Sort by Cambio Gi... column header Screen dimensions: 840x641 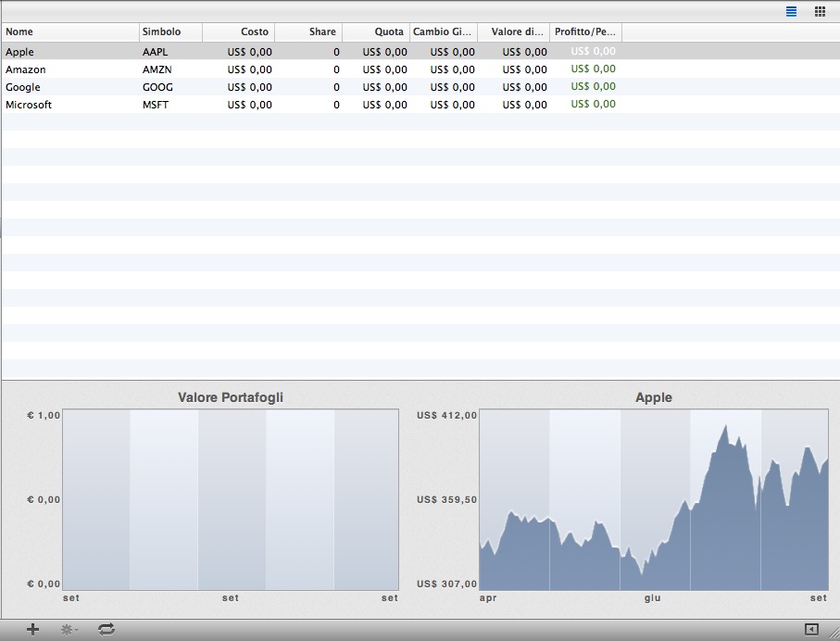(444, 31)
